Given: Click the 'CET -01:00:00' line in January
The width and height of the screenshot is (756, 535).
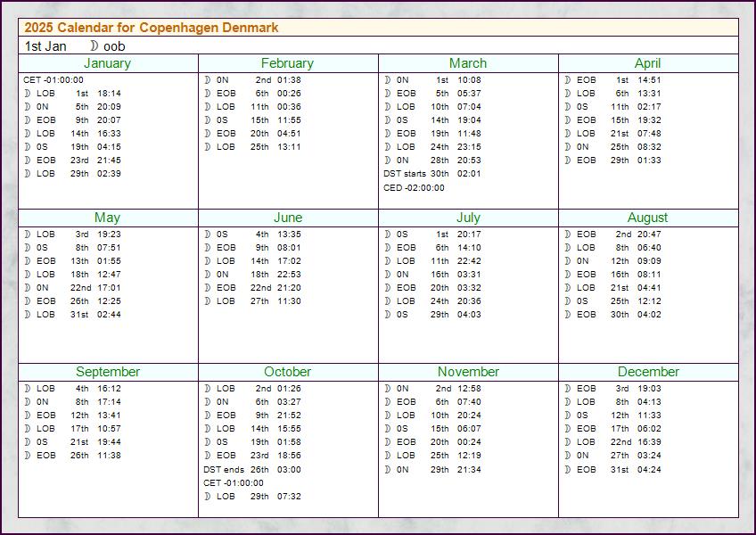Looking at the screenshot, I should coord(53,79).
